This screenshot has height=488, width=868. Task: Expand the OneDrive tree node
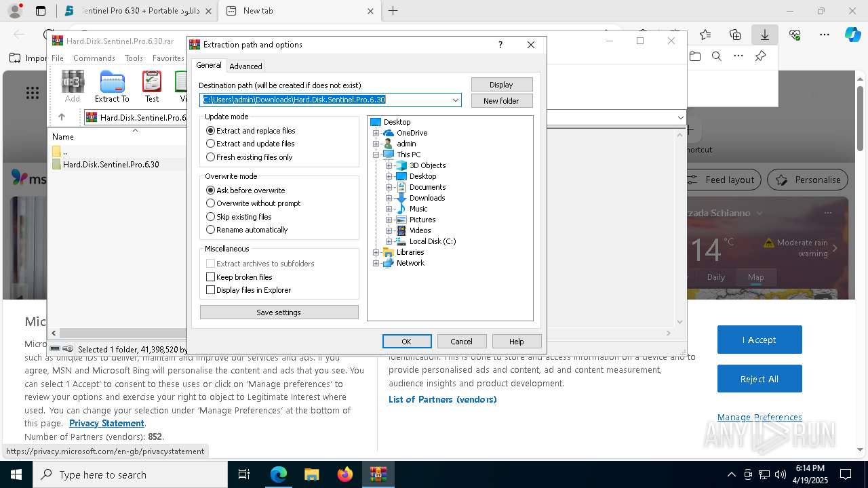pyautogui.click(x=376, y=133)
